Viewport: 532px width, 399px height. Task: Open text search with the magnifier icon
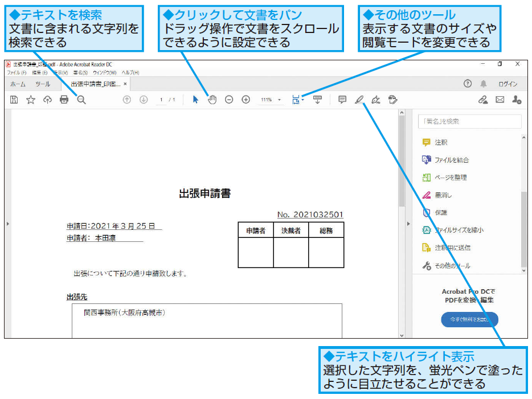tap(80, 100)
